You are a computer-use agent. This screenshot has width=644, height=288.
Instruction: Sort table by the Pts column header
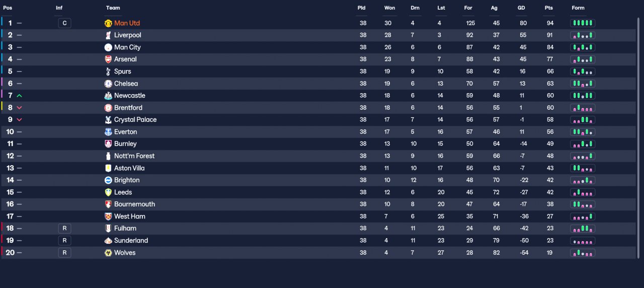pyautogui.click(x=548, y=8)
